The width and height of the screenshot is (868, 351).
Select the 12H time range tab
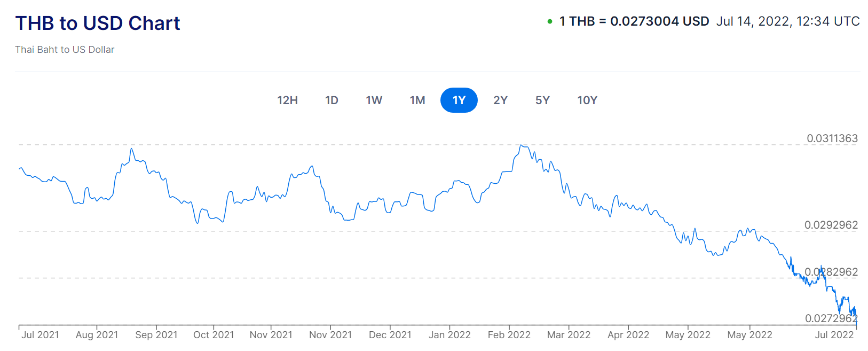point(287,100)
